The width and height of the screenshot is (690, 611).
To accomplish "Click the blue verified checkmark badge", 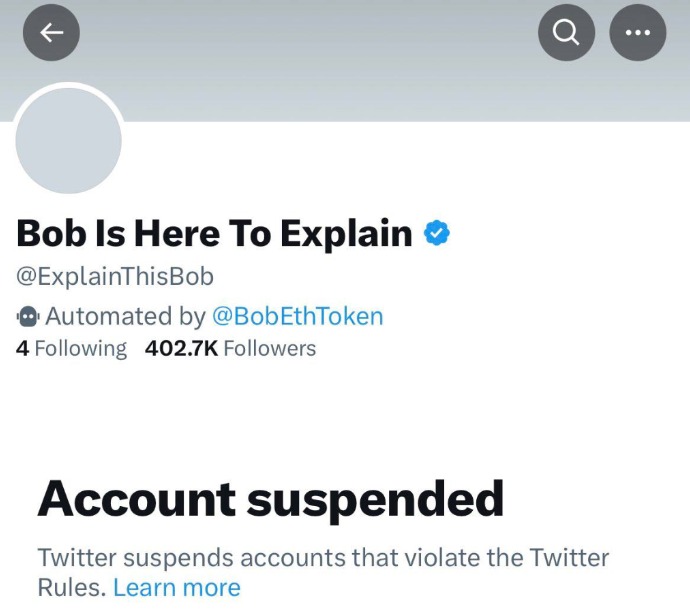I will (x=437, y=233).
